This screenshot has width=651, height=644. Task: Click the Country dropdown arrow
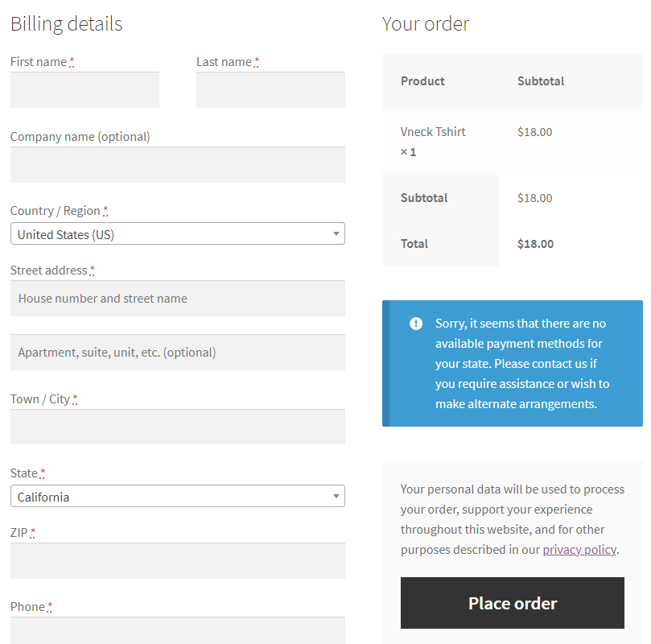pos(337,233)
